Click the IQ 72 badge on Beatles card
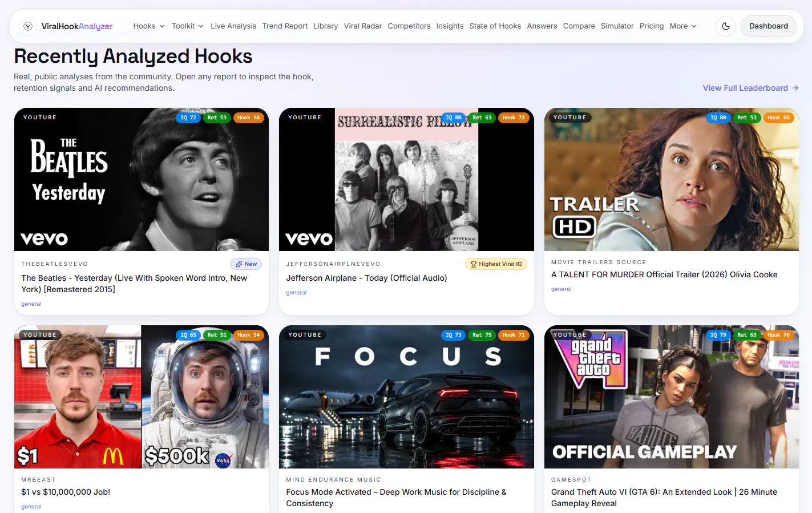The width and height of the screenshot is (812, 513). click(188, 118)
